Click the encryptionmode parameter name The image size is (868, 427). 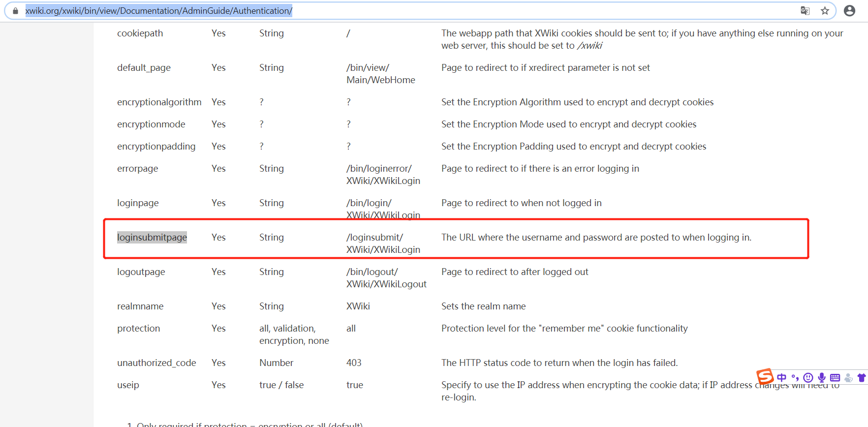point(151,124)
